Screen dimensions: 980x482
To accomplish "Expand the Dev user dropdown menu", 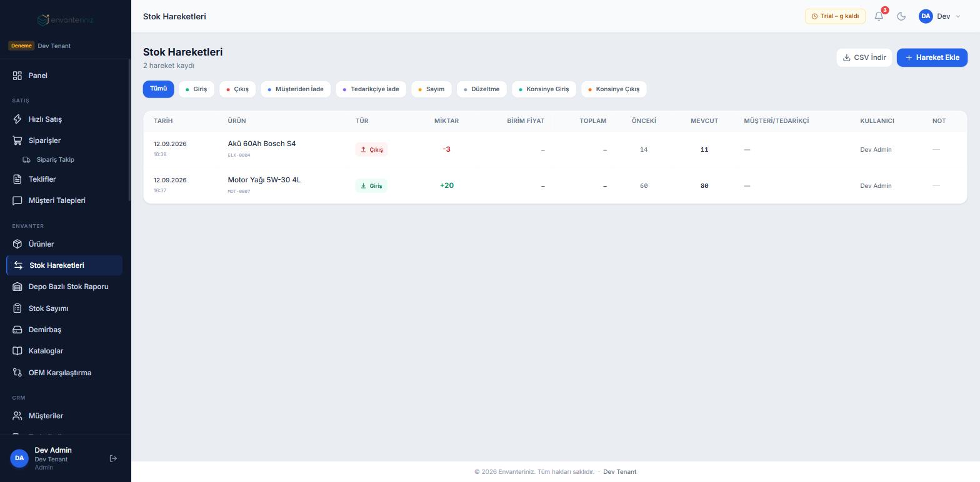I will point(940,16).
